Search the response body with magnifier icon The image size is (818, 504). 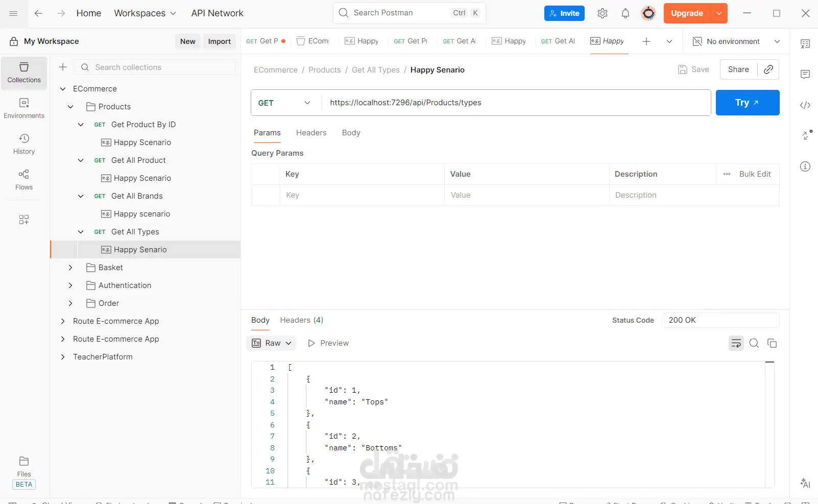tap(754, 343)
